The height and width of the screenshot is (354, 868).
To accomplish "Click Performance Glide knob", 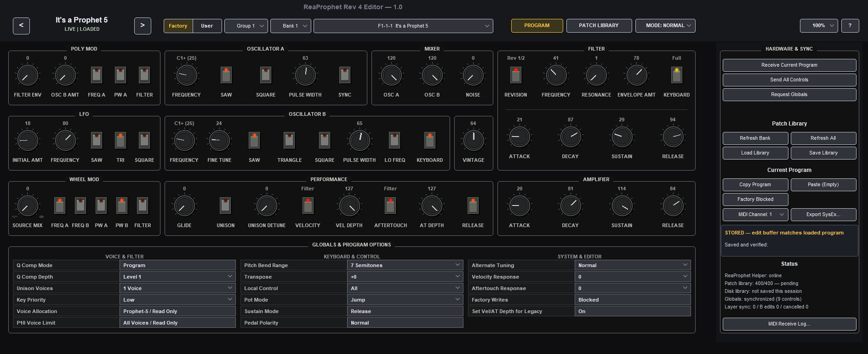I will coord(184,206).
